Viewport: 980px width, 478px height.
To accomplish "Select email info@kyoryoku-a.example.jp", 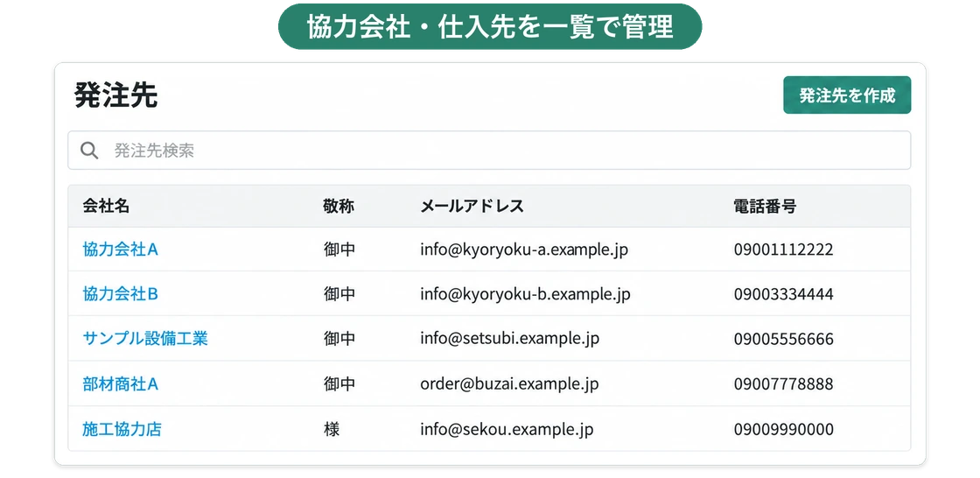I will [524, 250].
